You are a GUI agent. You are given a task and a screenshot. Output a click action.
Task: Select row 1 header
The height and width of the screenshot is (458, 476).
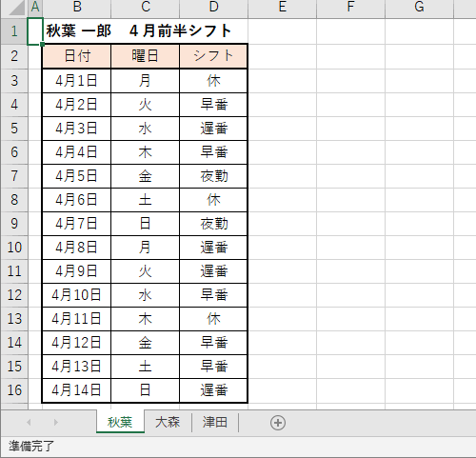[14, 31]
